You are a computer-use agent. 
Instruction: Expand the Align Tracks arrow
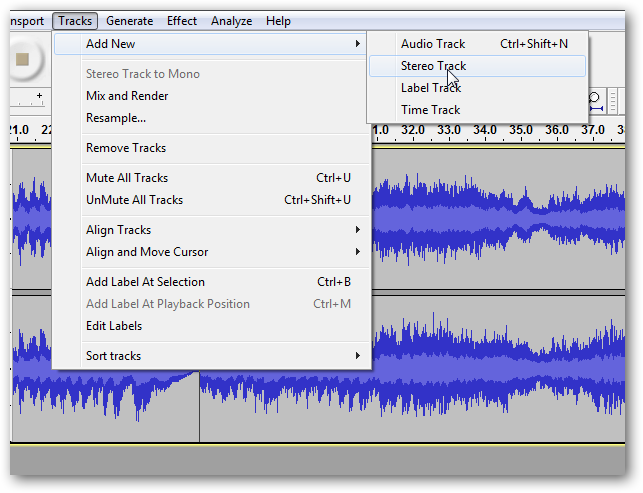[358, 230]
